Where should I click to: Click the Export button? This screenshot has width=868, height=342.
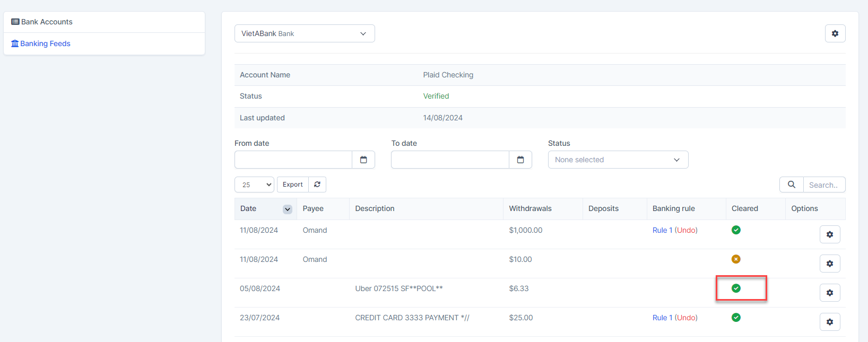point(292,185)
